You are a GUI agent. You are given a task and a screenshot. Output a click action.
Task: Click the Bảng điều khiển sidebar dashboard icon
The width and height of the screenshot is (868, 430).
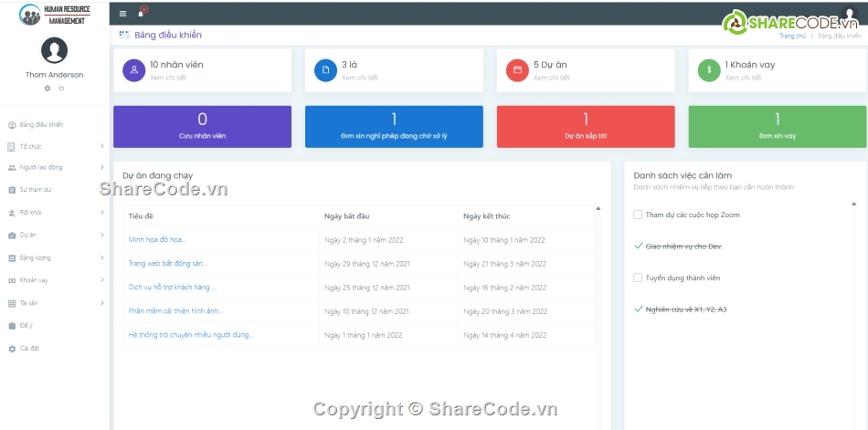pos(12,125)
